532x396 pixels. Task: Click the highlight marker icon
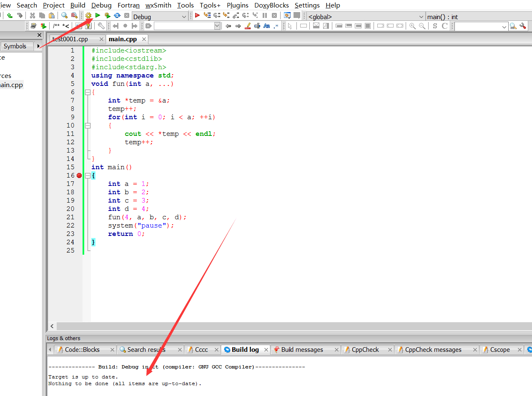coord(248,26)
